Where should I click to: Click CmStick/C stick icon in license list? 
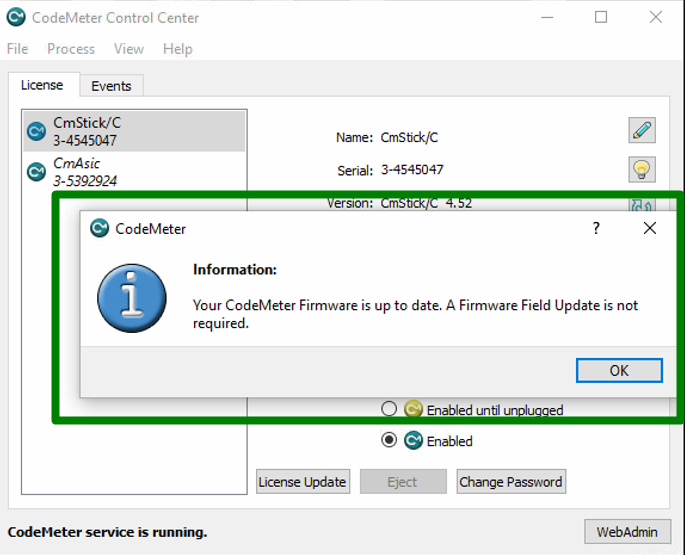coord(36,131)
